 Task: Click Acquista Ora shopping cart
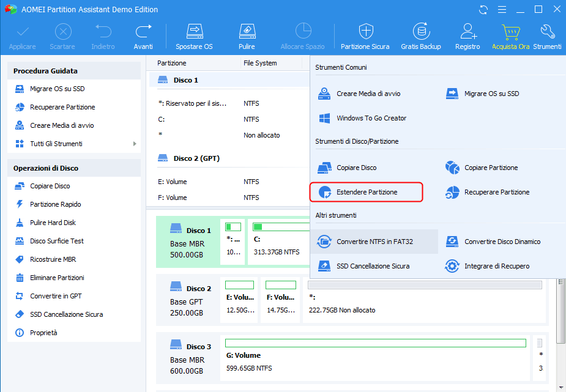click(x=510, y=37)
